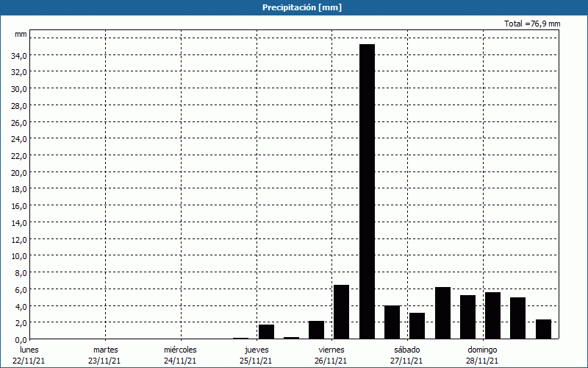Select the 24/11/21 date label
This screenshot has height=368, width=588.
coord(180,361)
